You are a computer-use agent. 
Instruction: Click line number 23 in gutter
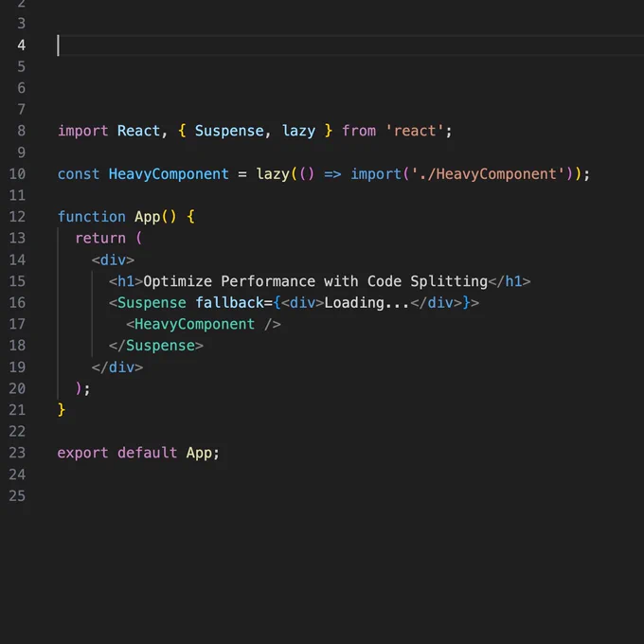click(17, 453)
